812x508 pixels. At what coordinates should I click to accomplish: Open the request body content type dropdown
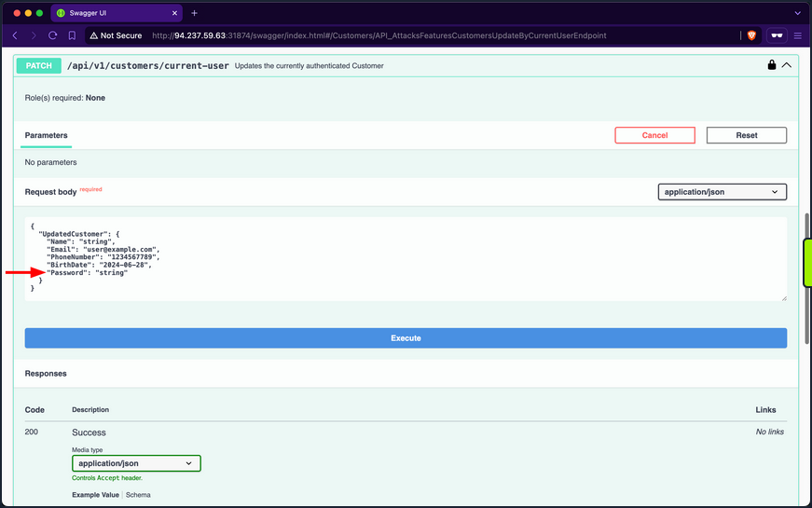point(723,192)
